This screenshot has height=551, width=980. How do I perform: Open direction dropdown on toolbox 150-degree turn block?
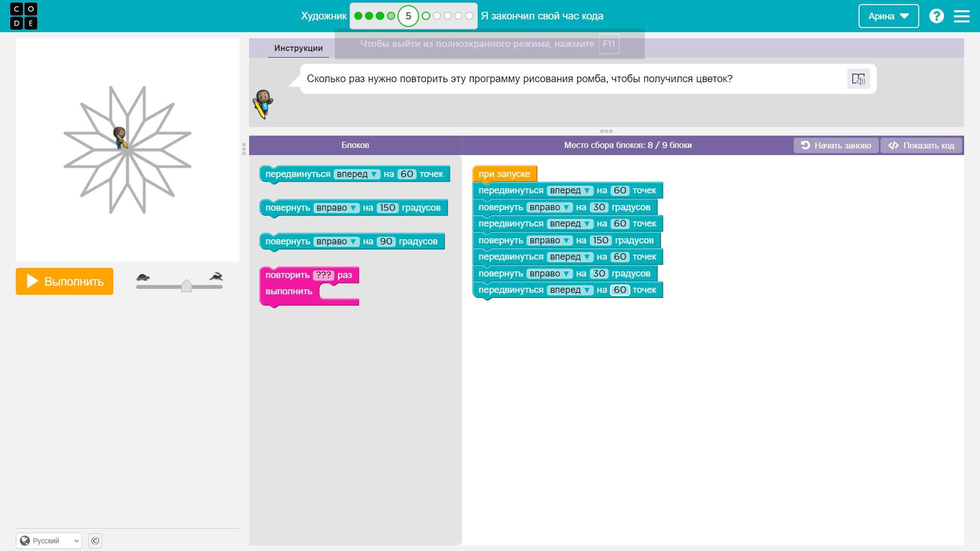pyautogui.click(x=336, y=208)
